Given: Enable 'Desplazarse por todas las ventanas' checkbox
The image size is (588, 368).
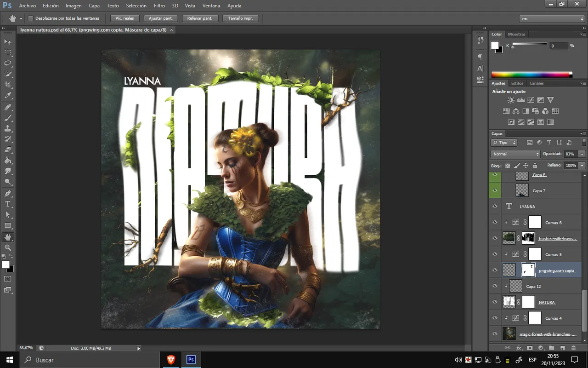Looking at the screenshot, I should (31, 18).
